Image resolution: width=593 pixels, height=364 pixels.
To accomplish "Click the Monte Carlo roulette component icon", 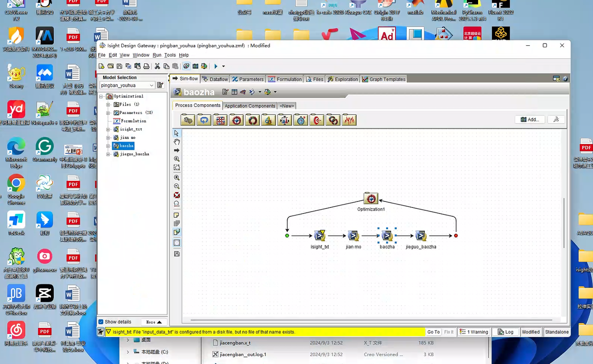I will coord(252,120).
